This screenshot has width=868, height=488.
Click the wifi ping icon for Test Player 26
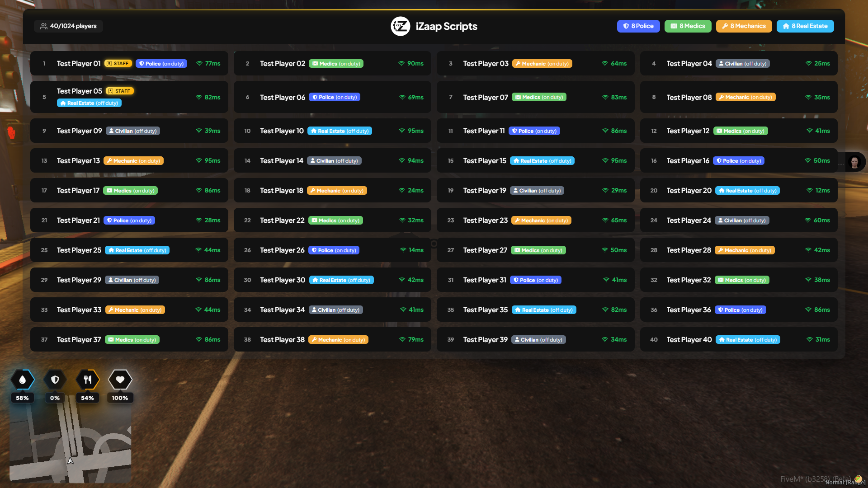tap(403, 250)
